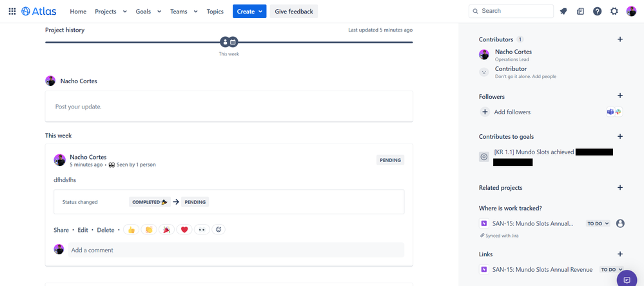Edit the posted update
Screen dimensions: 644x286
pos(83,230)
